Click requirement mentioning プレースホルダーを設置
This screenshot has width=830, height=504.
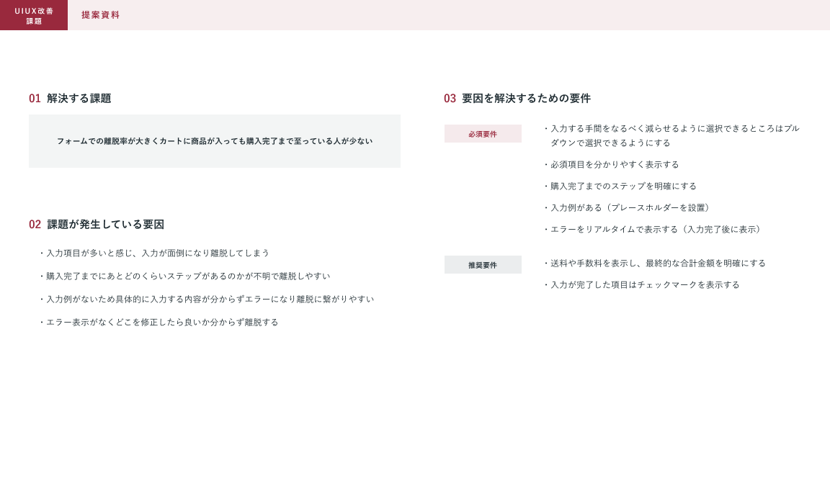pos(631,208)
